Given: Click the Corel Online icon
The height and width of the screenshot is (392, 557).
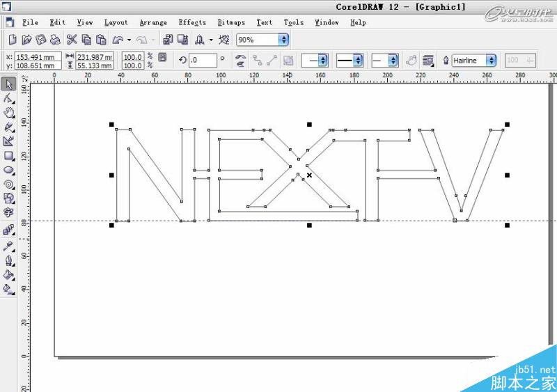Looking at the screenshot, I should pos(223,40).
